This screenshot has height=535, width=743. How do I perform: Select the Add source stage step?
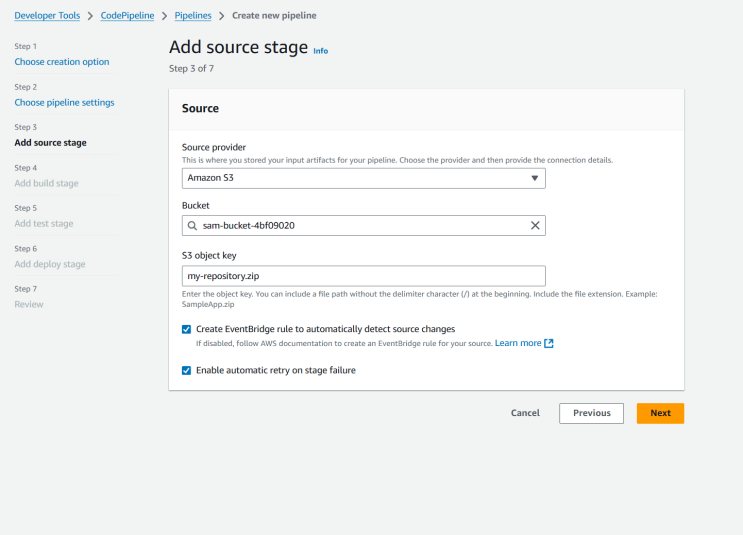click(x=50, y=143)
